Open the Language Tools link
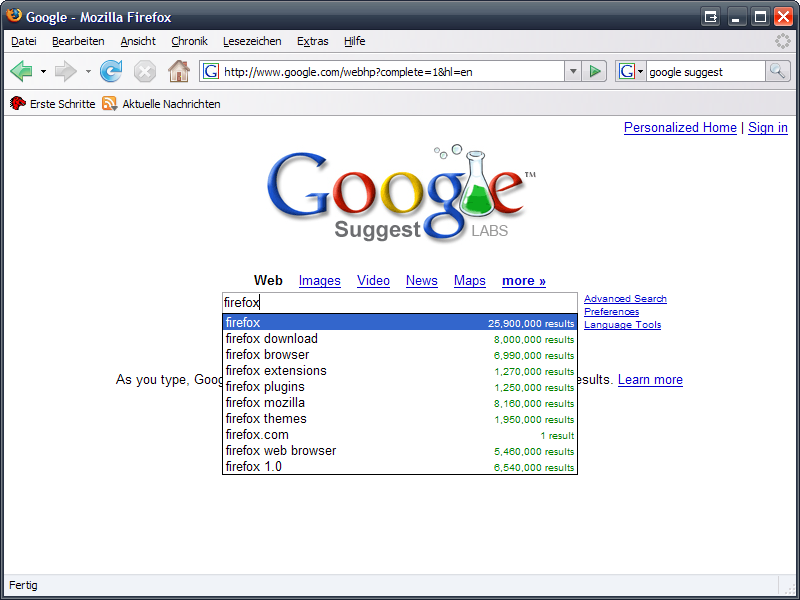 point(622,324)
